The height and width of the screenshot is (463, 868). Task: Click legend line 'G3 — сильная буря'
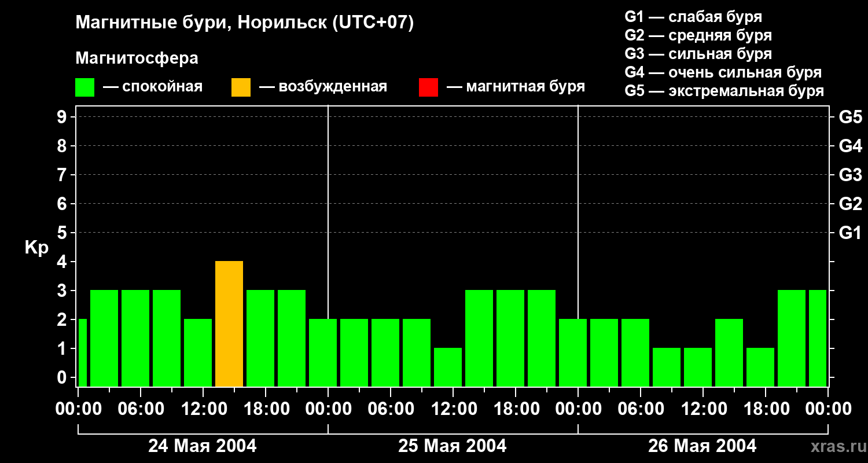698,54
